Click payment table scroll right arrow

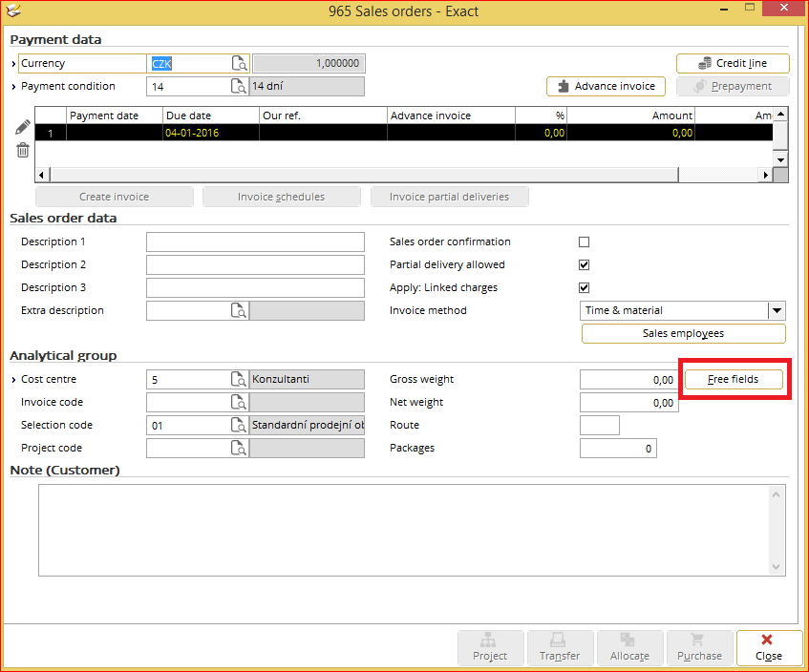click(x=766, y=175)
